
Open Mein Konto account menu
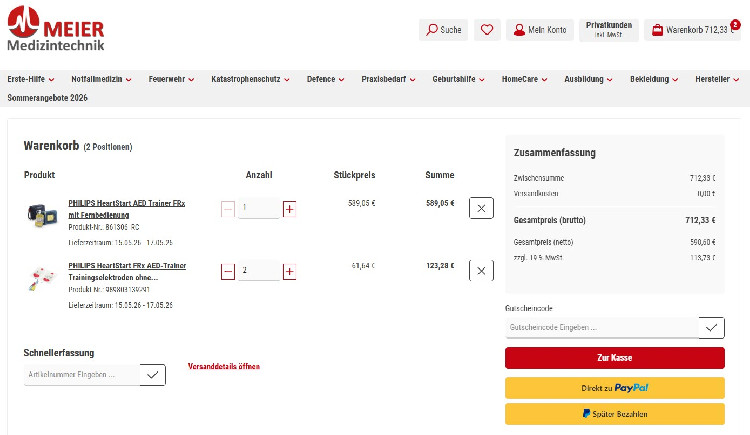(540, 30)
